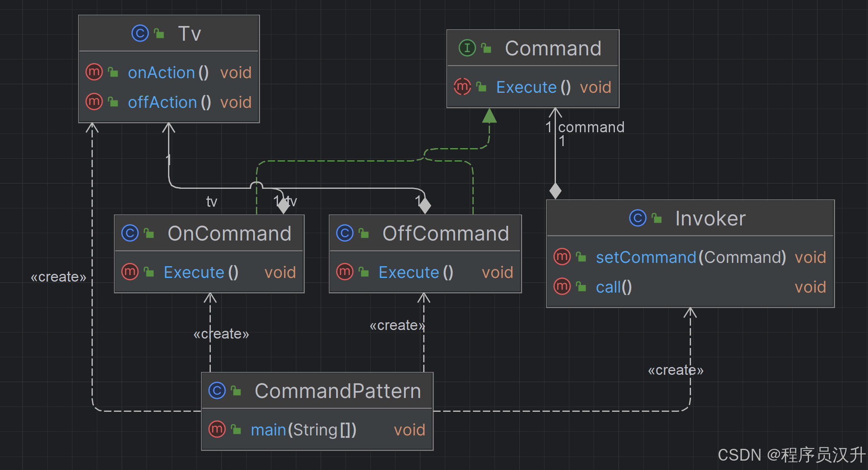
Task: Click the class icon beside CommandPattern
Action: pos(217,391)
